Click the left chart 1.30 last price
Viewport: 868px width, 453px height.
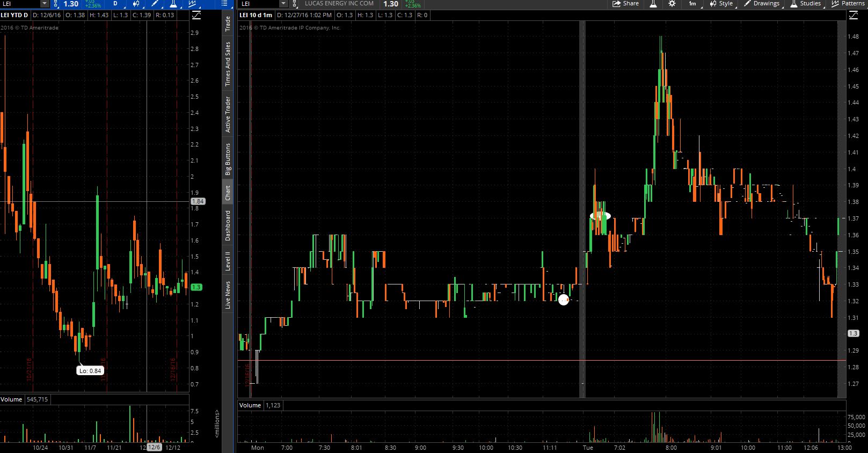pos(71,4)
